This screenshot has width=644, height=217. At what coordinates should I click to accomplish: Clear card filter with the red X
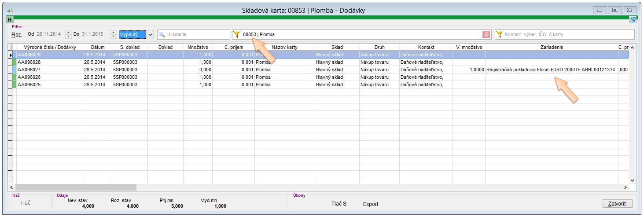pos(486,34)
